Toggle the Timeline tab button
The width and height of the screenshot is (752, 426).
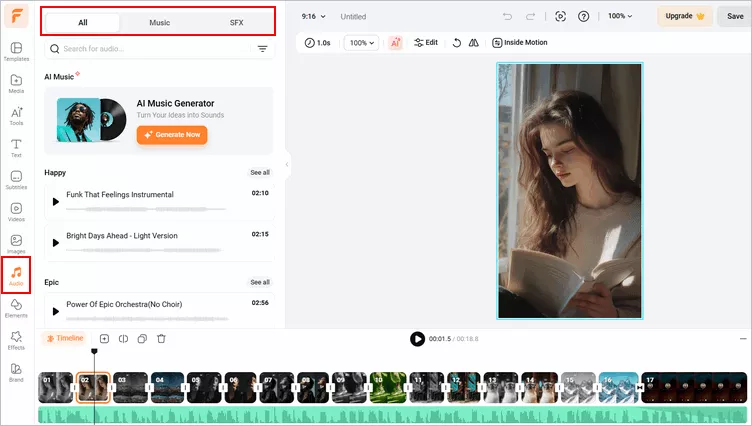65,338
